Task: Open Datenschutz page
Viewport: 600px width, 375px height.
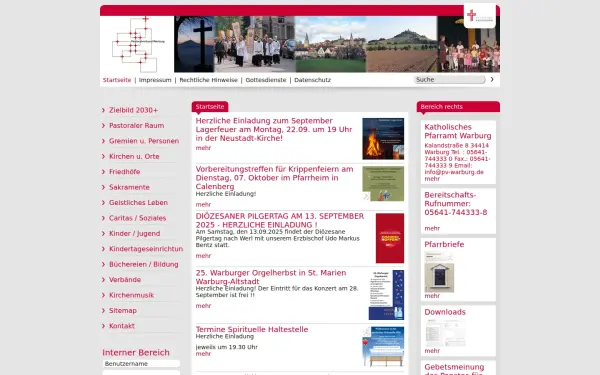Action: point(312,80)
